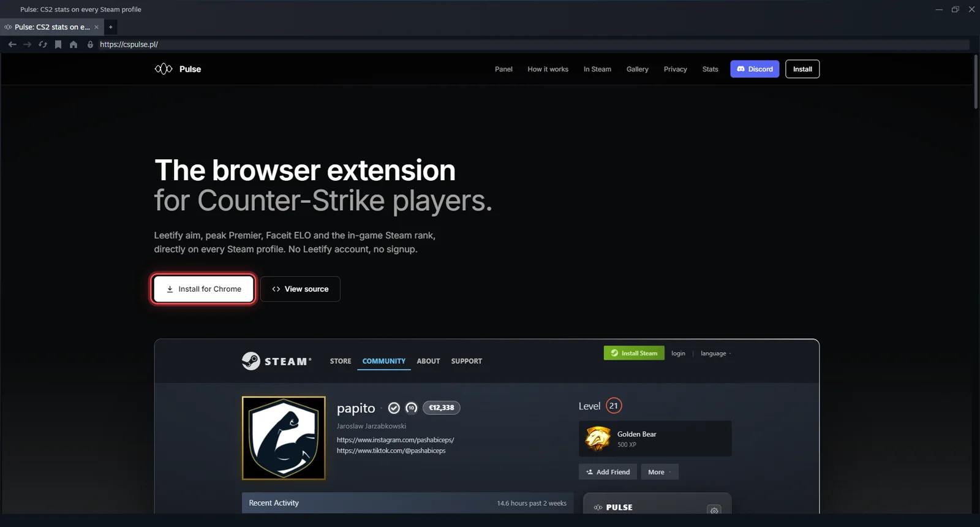This screenshot has height=527, width=980.
Task: Click the profile name papito
Action: coord(356,408)
